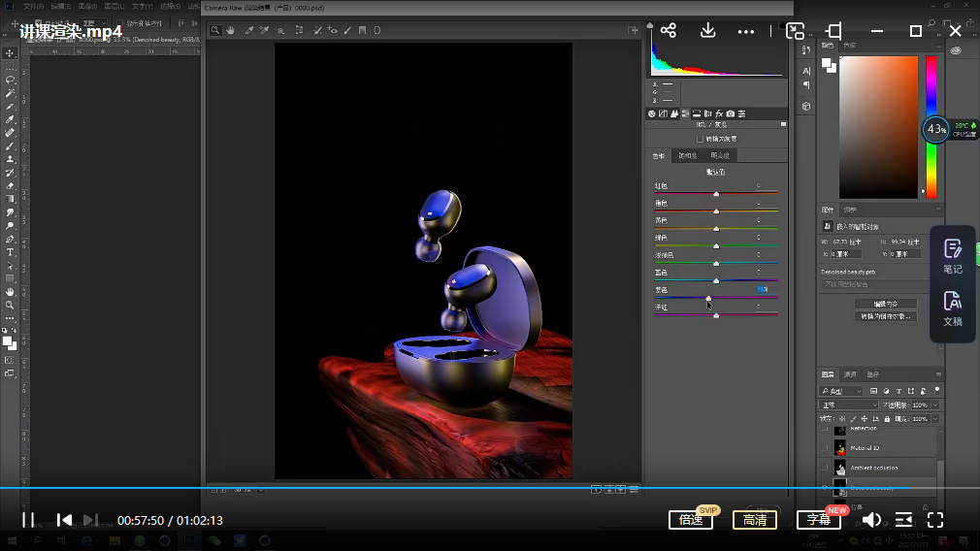This screenshot has width=980, height=551.
Task: Open the layer filter type dropdown
Action: pyautogui.click(x=841, y=391)
